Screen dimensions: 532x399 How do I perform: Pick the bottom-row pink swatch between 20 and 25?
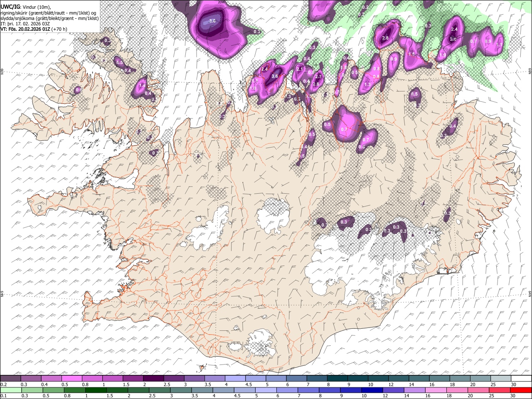478,390
